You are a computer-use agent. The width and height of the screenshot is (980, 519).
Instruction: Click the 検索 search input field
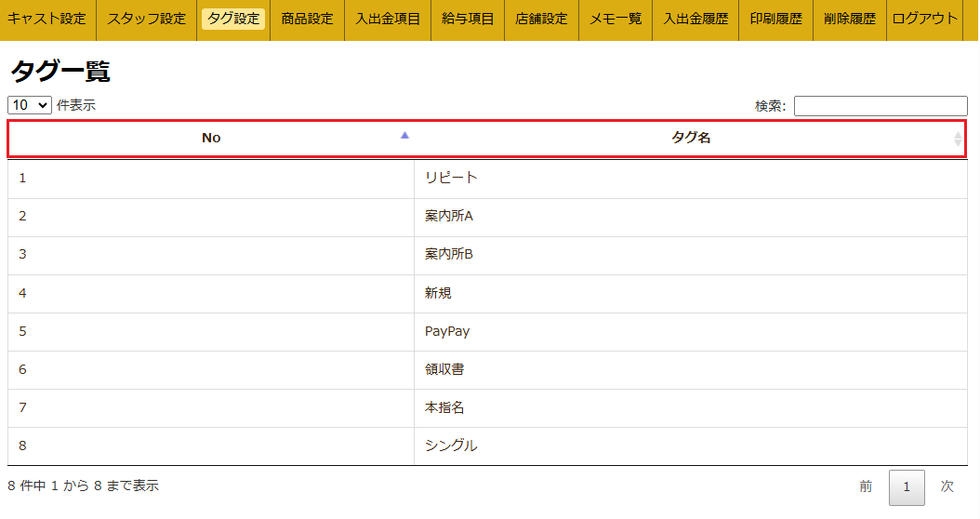(x=880, y=106)
